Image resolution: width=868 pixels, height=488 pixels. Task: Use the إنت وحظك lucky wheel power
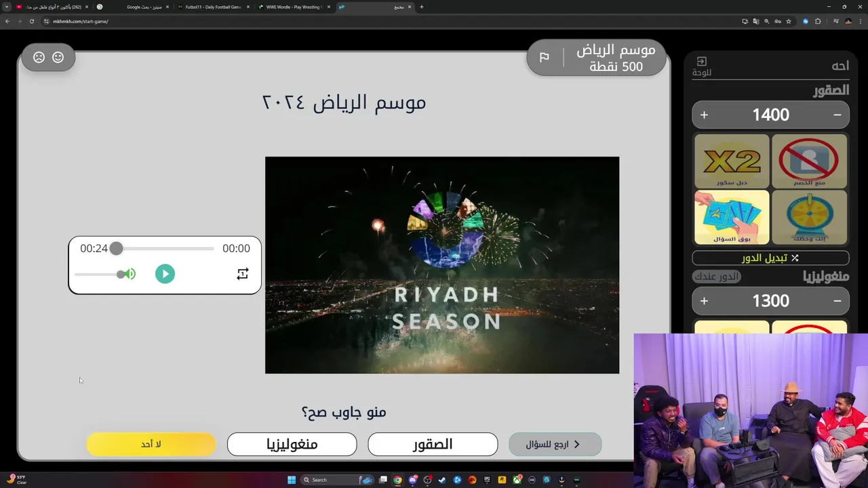pyautogui.click(x=809, y=217)
